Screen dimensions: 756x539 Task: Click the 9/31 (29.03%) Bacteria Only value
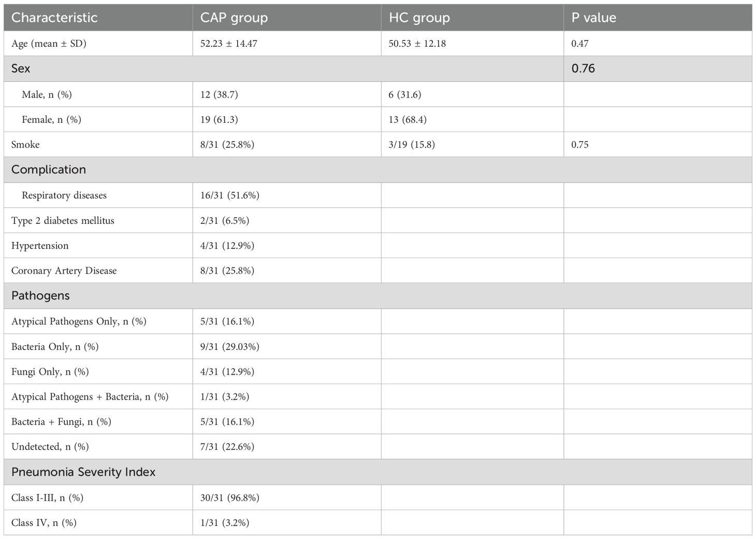229,347
